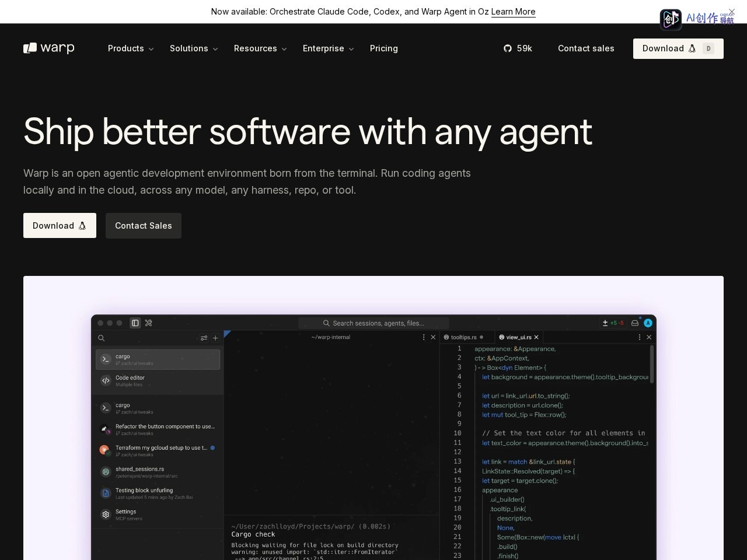Click the Warp logo in the header
The image size is (747, 560).
(49, 48)
